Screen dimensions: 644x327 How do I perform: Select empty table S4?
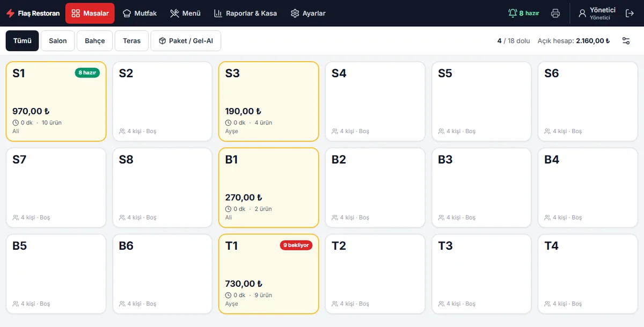(375, 101)
